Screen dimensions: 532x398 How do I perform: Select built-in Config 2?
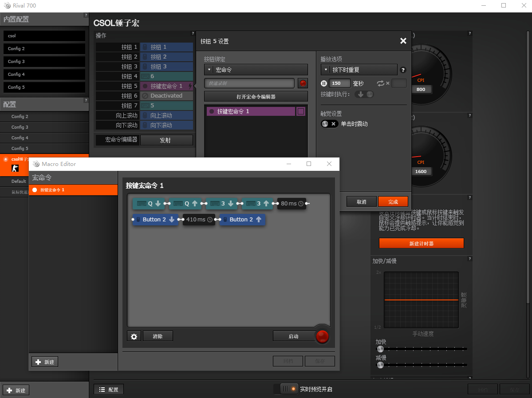[x=44, y=48]
